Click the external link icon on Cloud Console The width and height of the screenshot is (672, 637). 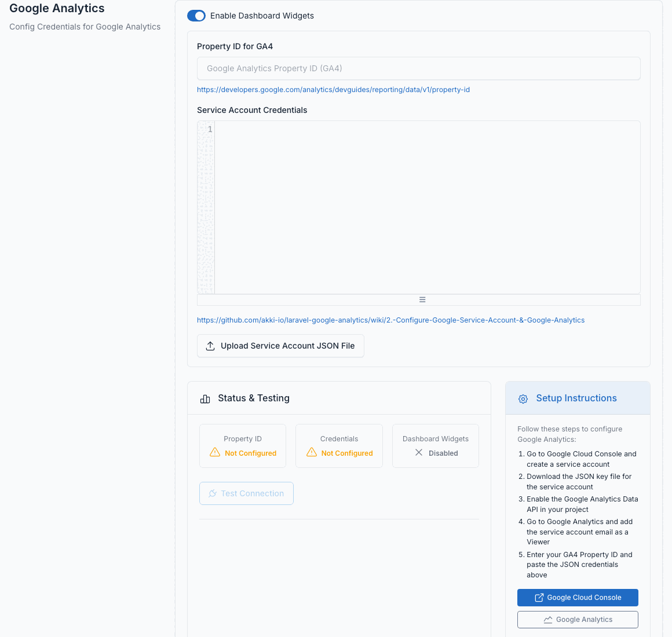pos(539,598)
